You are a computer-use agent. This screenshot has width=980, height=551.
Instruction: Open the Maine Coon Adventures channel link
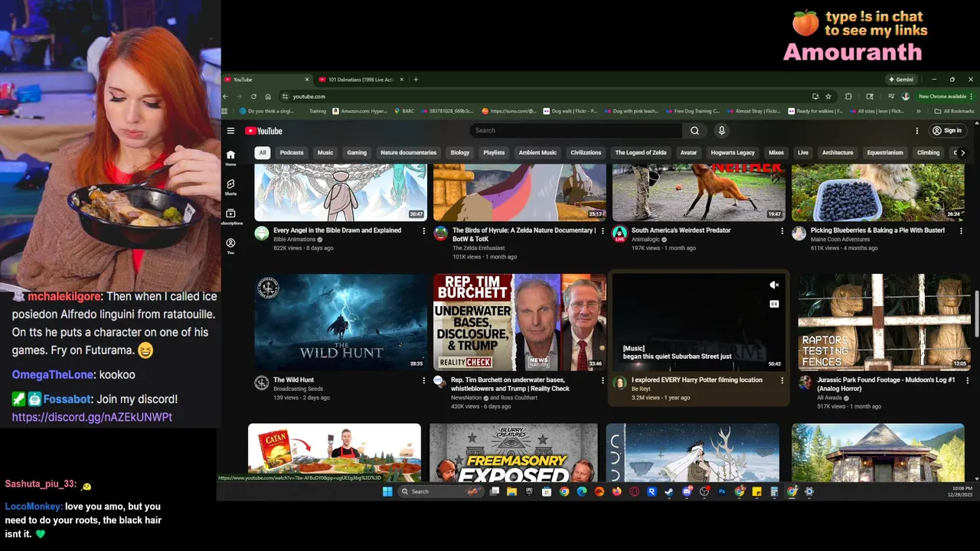840,240
